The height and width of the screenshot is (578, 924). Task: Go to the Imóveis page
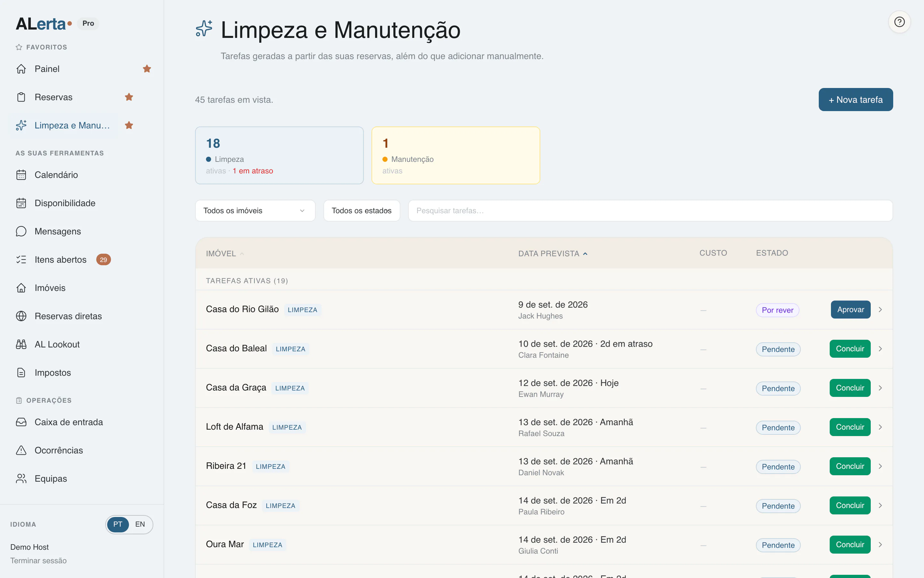coord(50,288)
